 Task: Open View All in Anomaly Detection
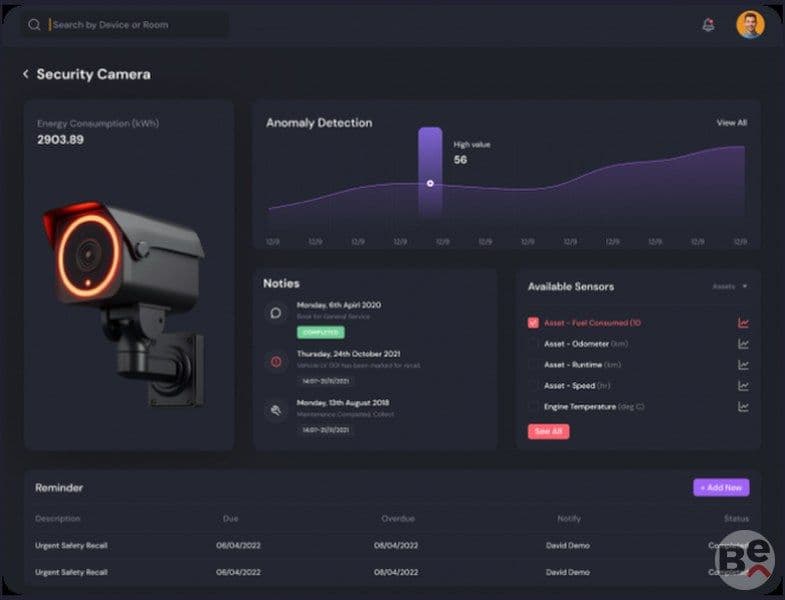pos(731,123)
